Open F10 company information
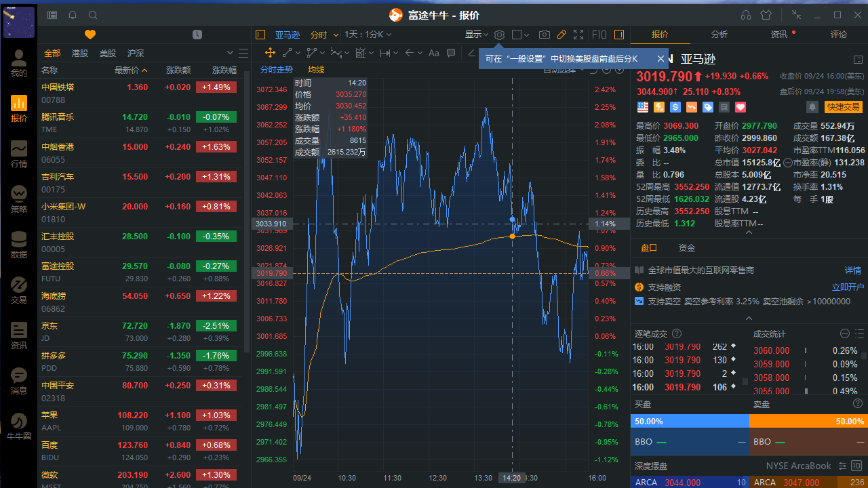The width and height of the screenshot is (868, 488). pos(599,35)
